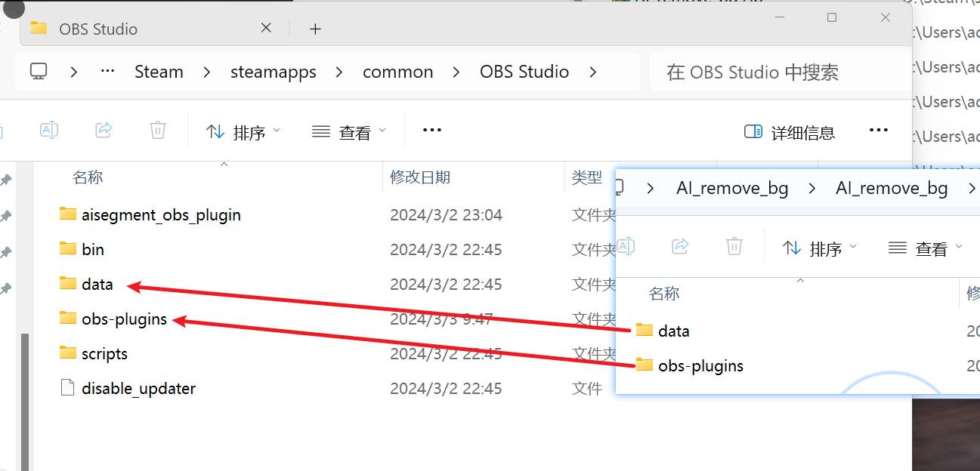This screenshot has width=980, height=471.
Task: Click the Share icon in AI_remove_bg window
Action: 680,247
